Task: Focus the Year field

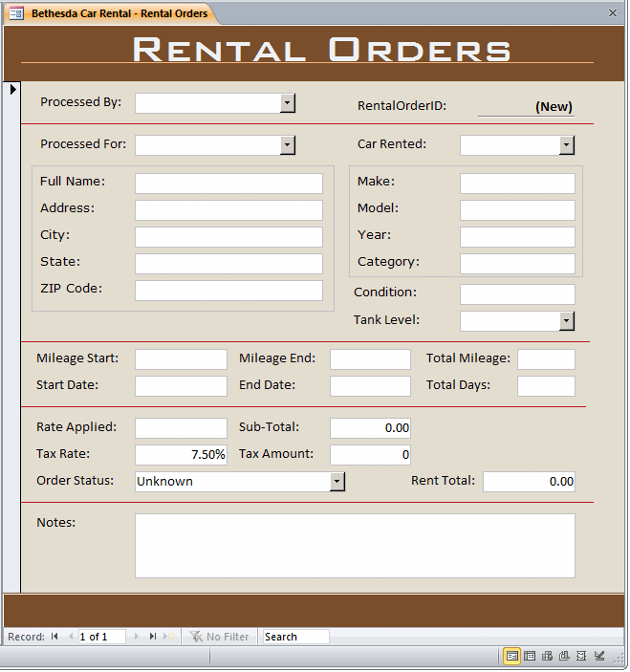Action: point(518,237)
